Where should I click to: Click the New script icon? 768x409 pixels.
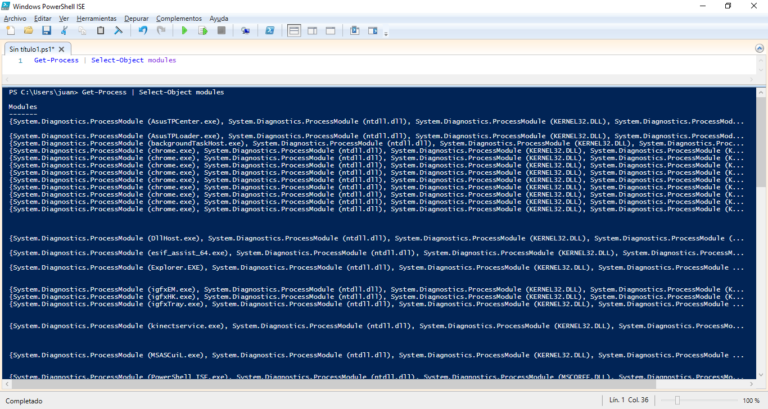[10, 30]
